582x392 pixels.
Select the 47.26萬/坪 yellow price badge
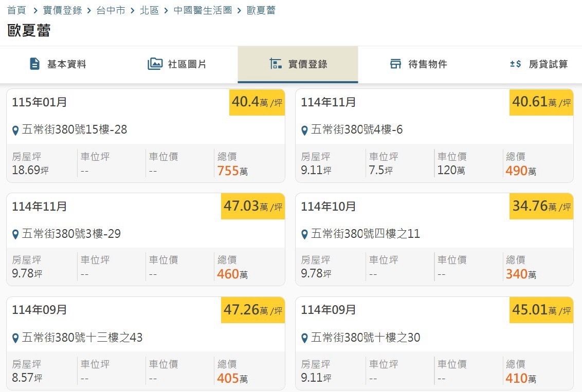pos(253,310)
